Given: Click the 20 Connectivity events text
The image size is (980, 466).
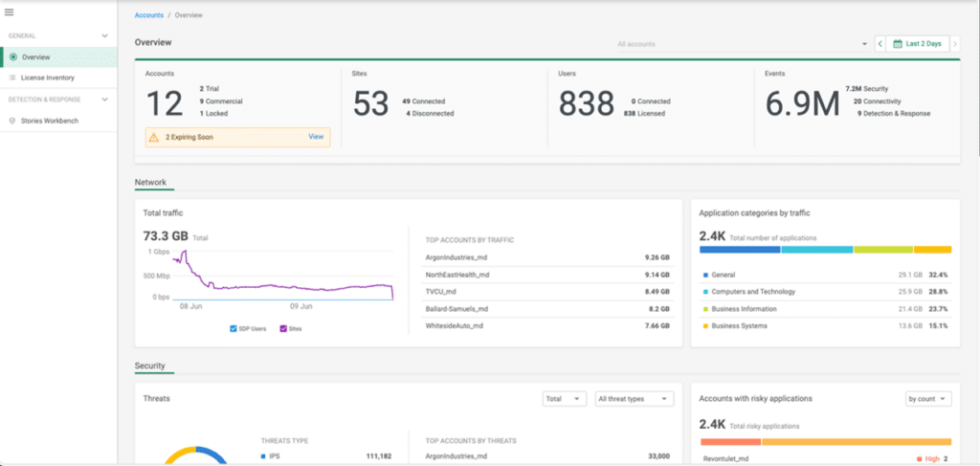Looking at the screenshot, I should tap(878, 101).
